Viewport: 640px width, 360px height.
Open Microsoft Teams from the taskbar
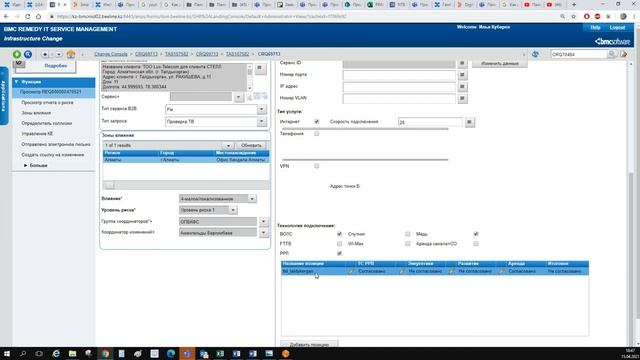point(187,354)
